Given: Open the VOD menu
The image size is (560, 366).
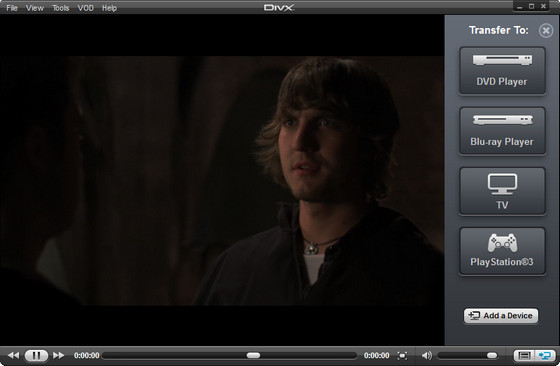Looking at the screenshot, I should (x=86, y=8).
